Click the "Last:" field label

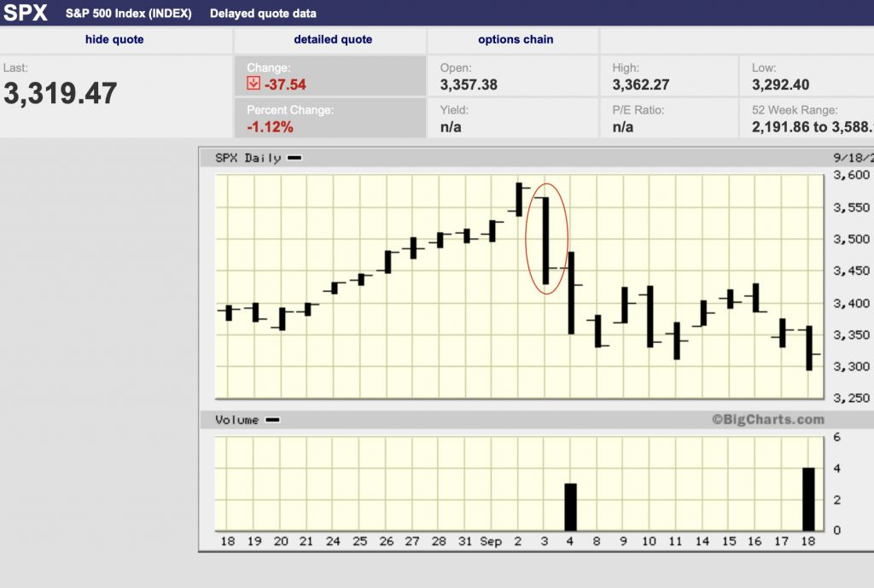pyautogui.click(x=15, y=68)
